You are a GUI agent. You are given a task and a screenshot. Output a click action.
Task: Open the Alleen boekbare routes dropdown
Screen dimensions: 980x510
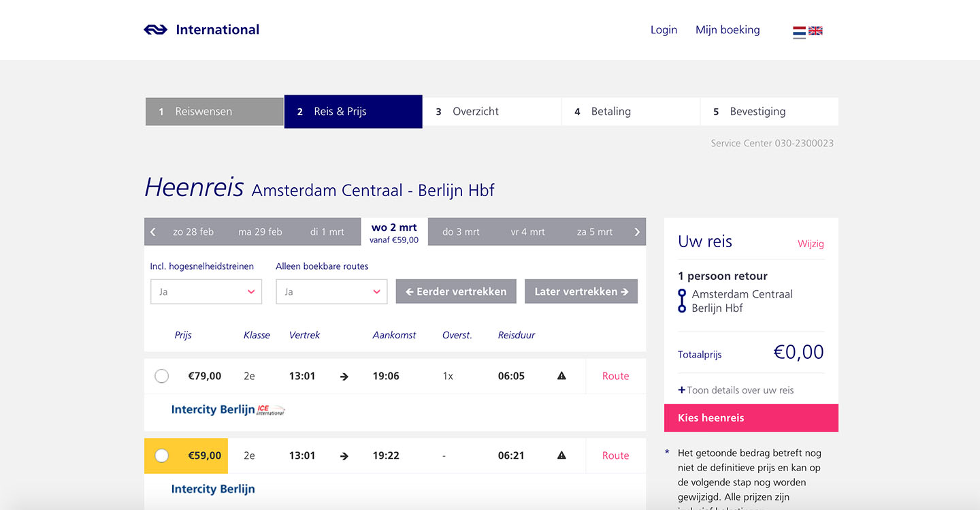(331, 291)
